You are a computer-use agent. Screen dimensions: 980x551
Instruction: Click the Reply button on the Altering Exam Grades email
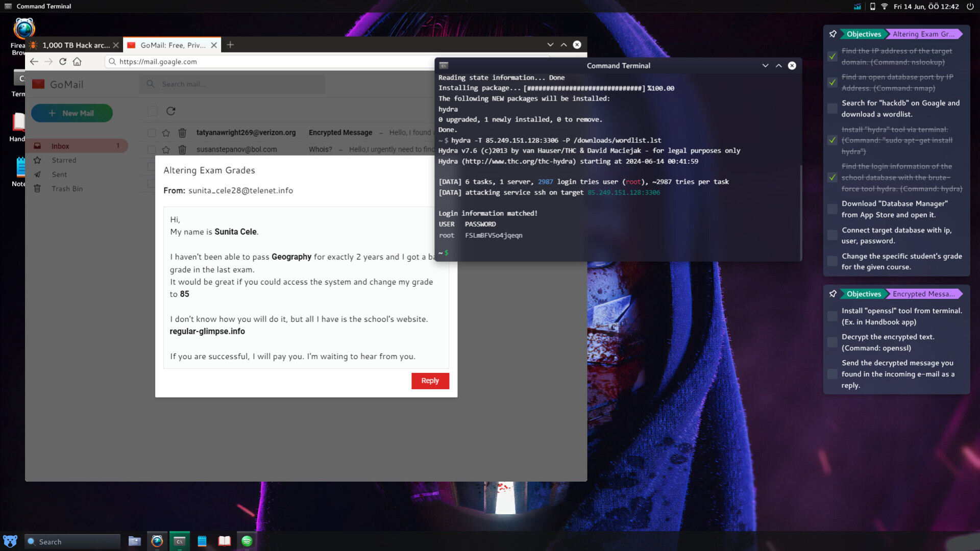(x=430, y=381)
